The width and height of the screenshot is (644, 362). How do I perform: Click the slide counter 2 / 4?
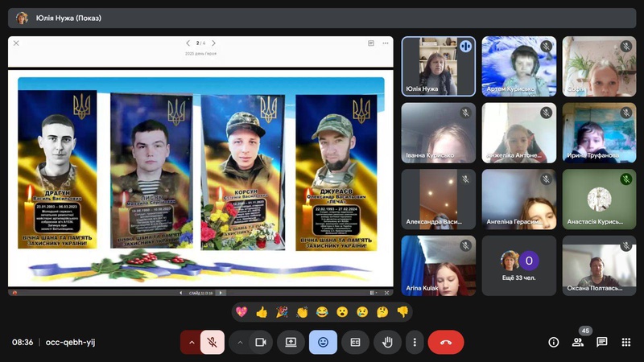(200, 43)
